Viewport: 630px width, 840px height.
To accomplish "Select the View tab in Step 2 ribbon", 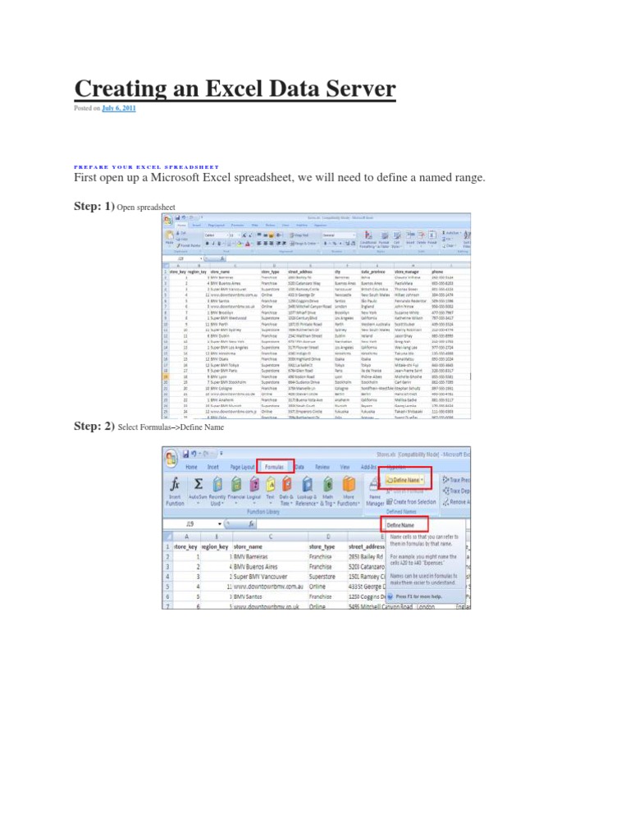I will (x=345, y=467).
